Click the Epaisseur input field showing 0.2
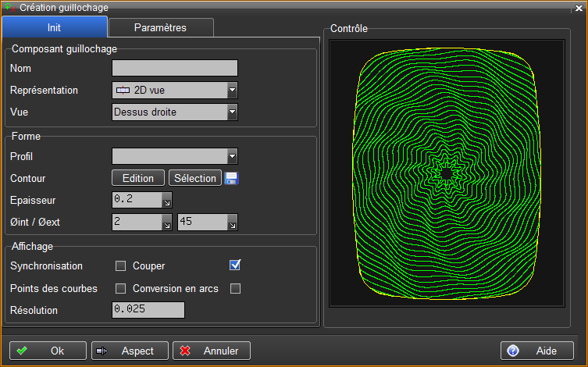Viewport: 588px width, 367px height. (x=137, y=200)
